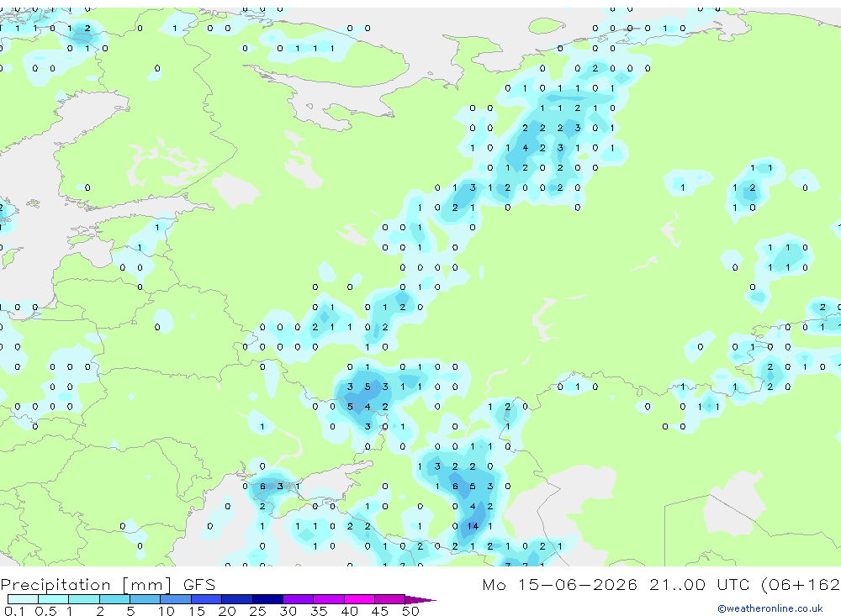Click the 'Precipitation [mm]' title text
Screen dimensions: 841x616
point(86,585)
